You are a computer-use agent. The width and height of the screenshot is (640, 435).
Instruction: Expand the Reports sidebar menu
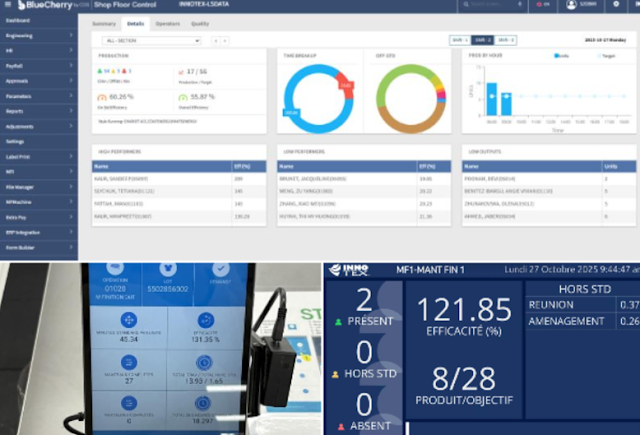point(39,111)
